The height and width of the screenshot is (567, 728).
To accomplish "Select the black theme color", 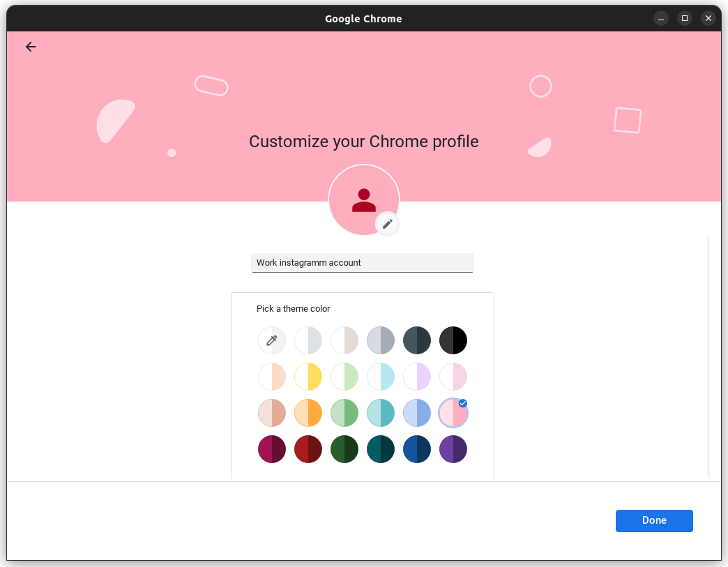I will tap(453, 340).
